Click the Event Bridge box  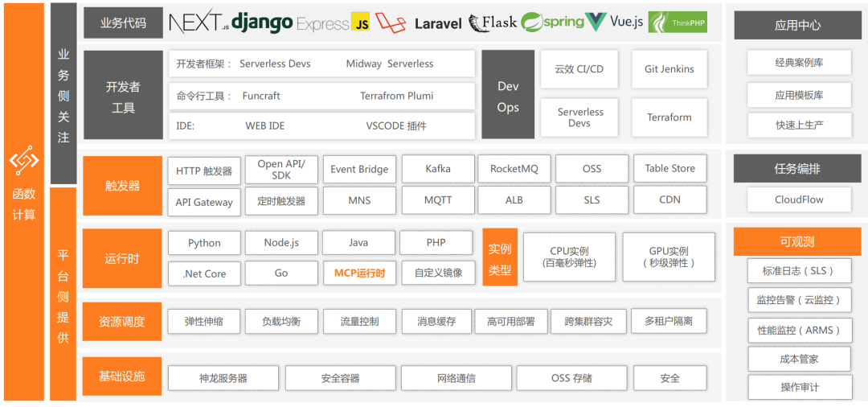click(x=359, y=170)
